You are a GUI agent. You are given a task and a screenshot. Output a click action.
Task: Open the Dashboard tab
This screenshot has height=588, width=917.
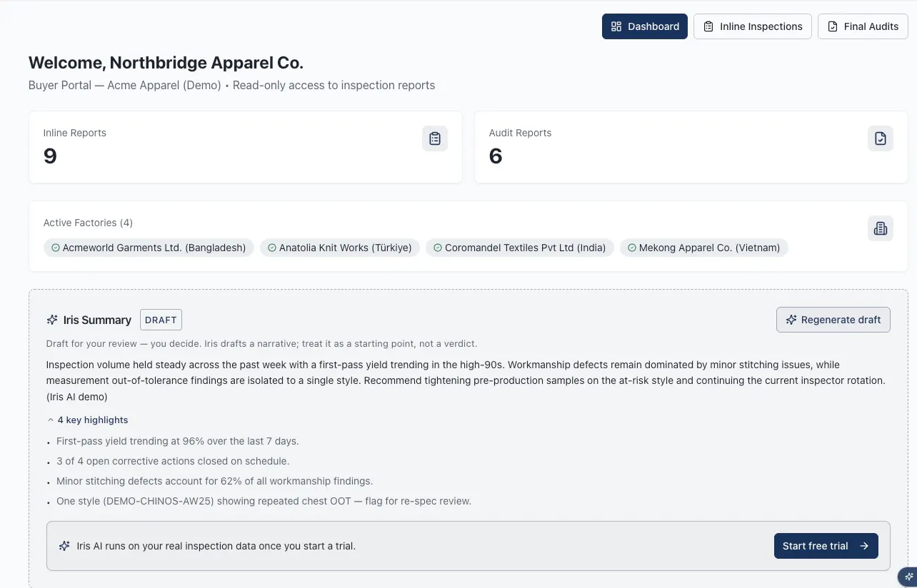pos(645,26)
